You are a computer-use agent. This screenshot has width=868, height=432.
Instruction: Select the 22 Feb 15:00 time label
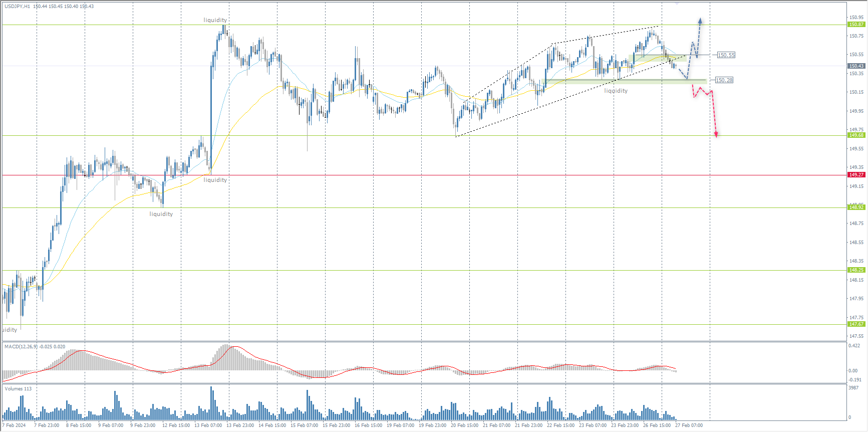(560, 425)
